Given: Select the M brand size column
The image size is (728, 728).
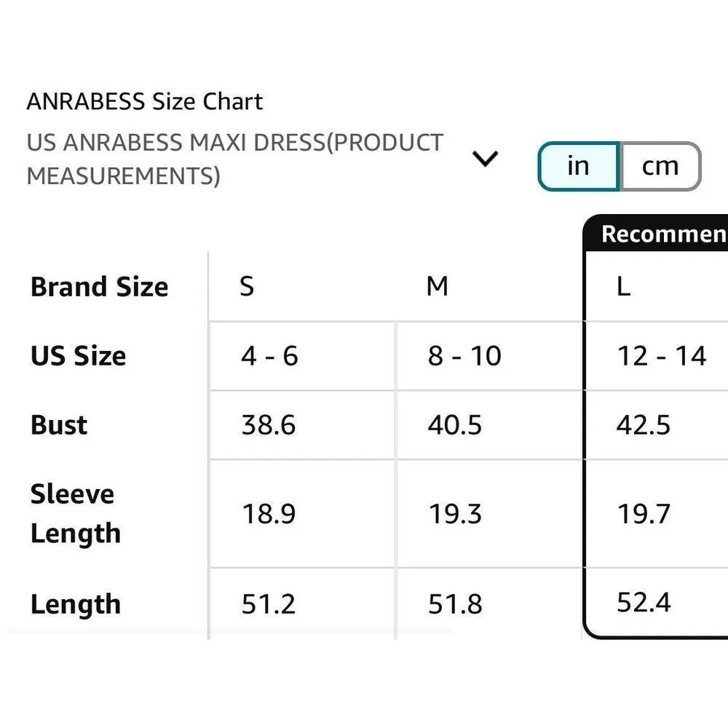Looking at the screenshot, I should pyautogui.click(x=437, y=287).
